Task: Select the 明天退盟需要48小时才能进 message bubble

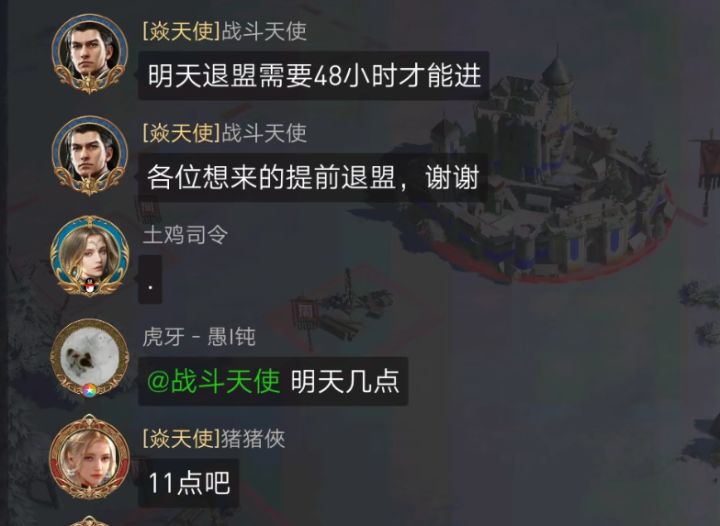Action: [x=314, y=76]
